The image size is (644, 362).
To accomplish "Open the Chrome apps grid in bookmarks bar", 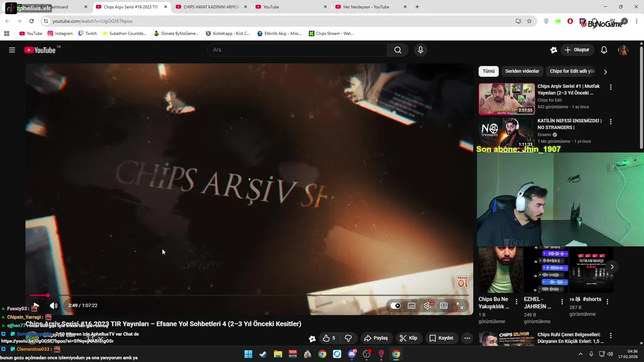I will 7,34.
